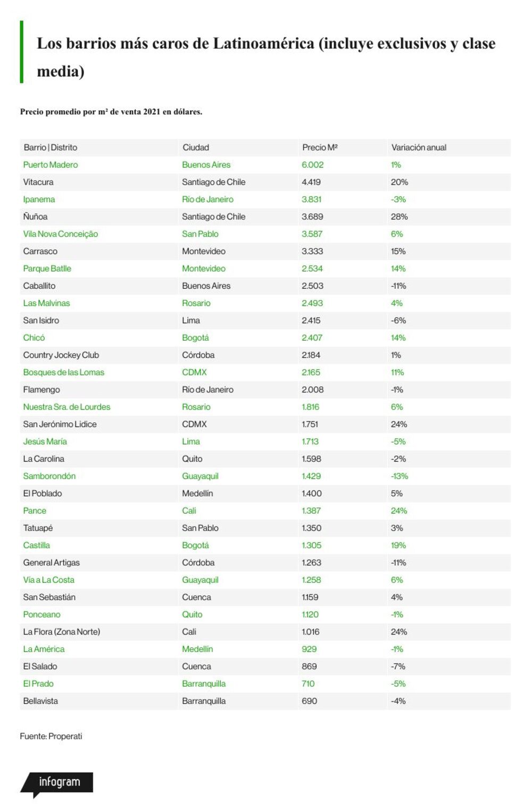Click the Variación anual column header

(419, 147)
